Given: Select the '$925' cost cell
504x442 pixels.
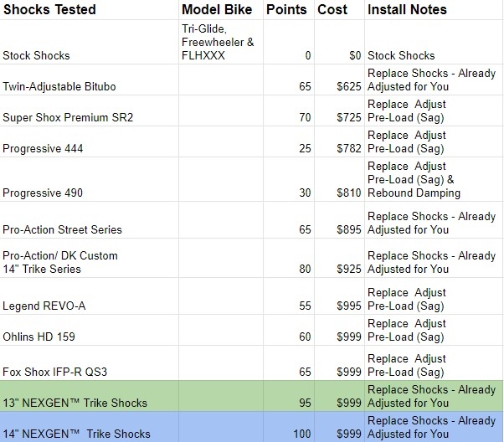Looking at the screenshot, I should tap(339, 258).
